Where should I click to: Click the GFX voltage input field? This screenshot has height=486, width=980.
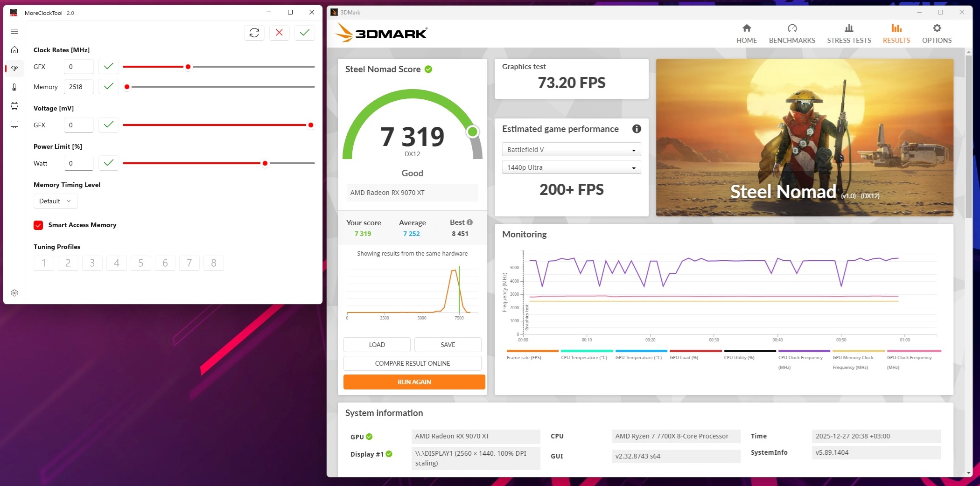[x=79, y=125]
